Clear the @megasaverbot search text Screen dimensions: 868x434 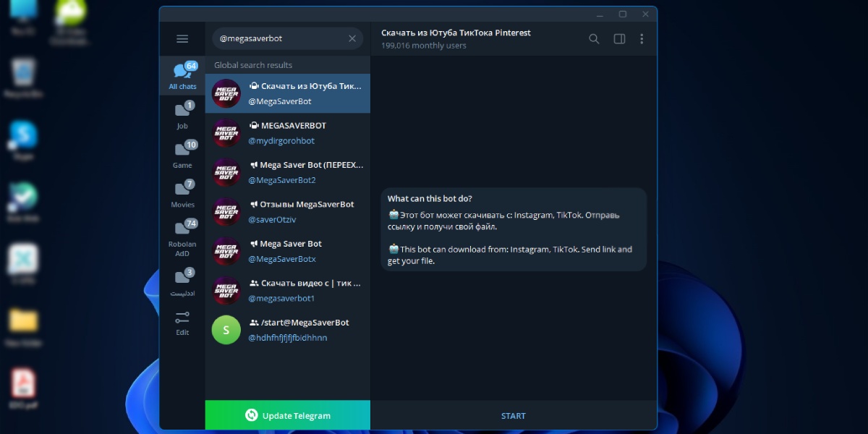pyautogui.click(x=352, y=39)
